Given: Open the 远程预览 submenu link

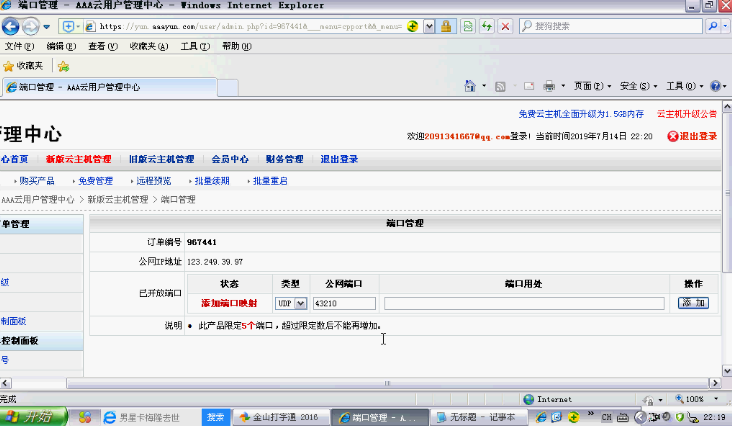Looking at the screenshot, I should pyautogui.click(x=154, y=181).
